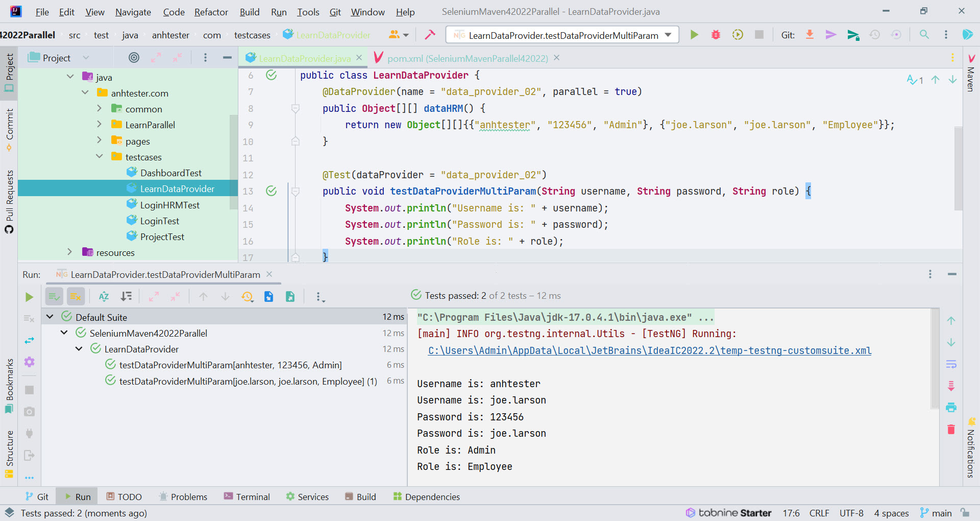Expand the LearnParallel folder
The height and width of the screenshot is (521, 980).
[99, 124]
